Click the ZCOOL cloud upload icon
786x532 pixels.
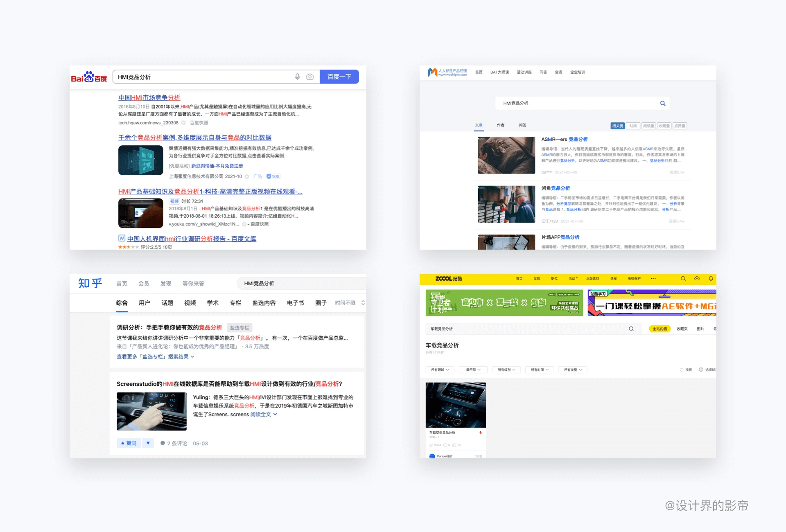coord(697,279)
